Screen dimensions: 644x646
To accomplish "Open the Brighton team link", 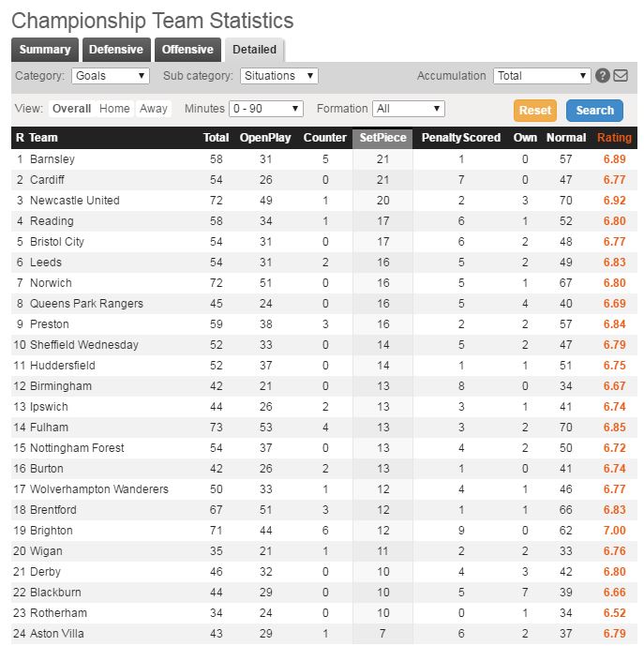I will pyautogui.click(x=52, y=531).
